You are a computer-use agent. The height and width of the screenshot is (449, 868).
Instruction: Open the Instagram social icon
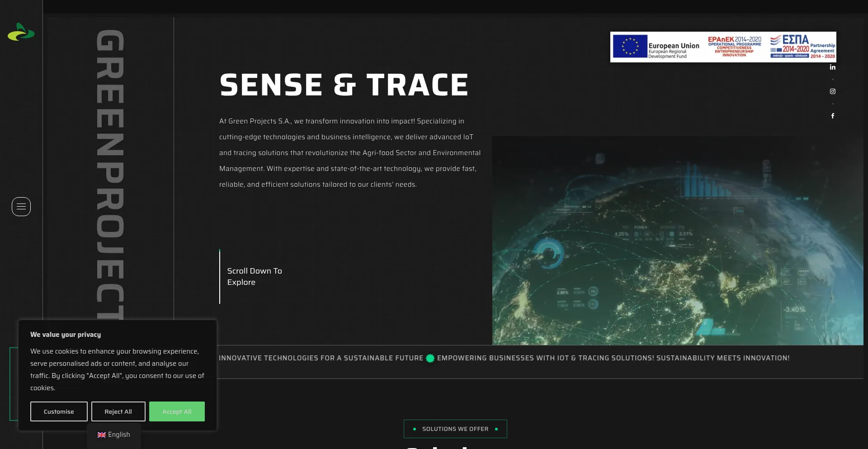832,91
